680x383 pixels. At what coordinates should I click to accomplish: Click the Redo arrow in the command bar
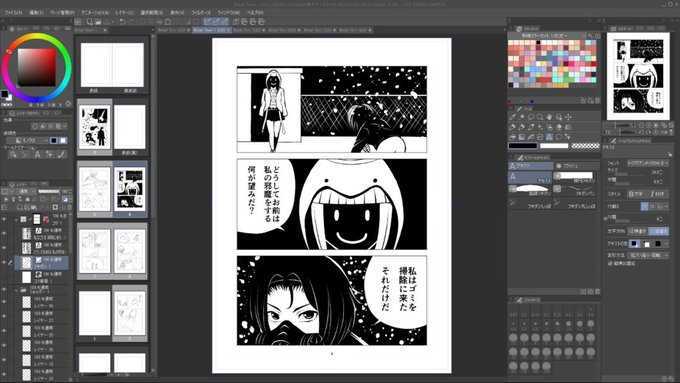[131, 21]
